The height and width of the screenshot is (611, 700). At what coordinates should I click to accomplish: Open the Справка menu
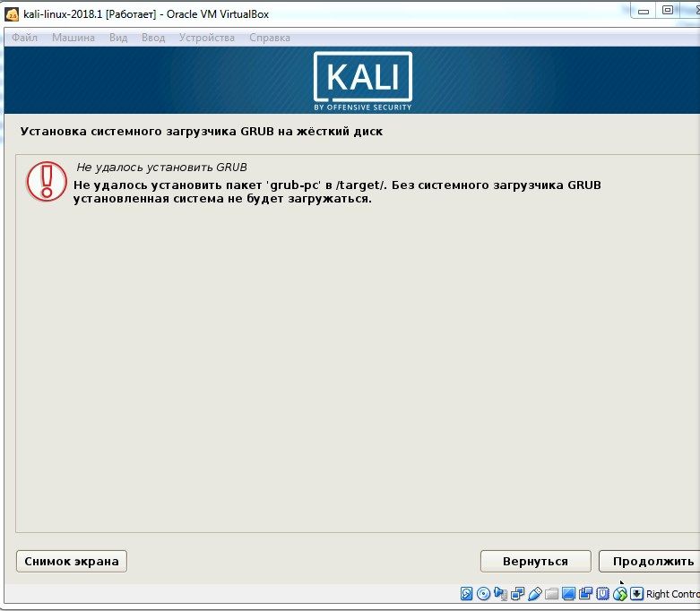click(269, 38)
